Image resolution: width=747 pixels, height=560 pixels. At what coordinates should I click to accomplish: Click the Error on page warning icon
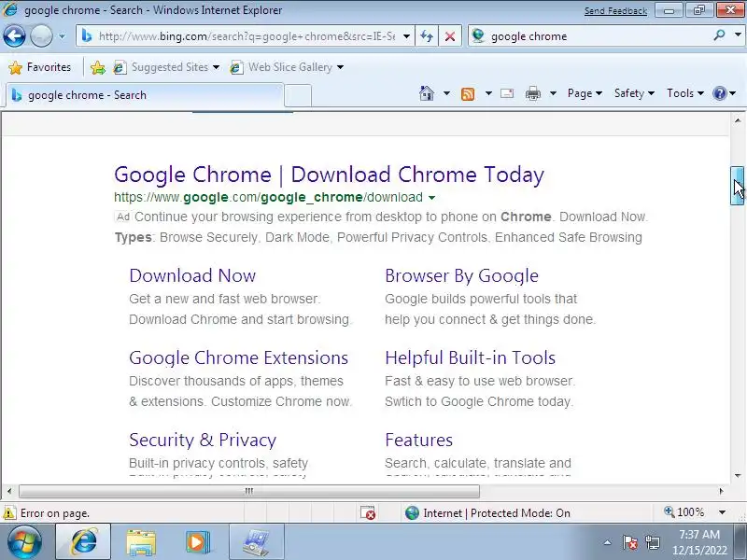pyautogui.click(x=9, y=513)
